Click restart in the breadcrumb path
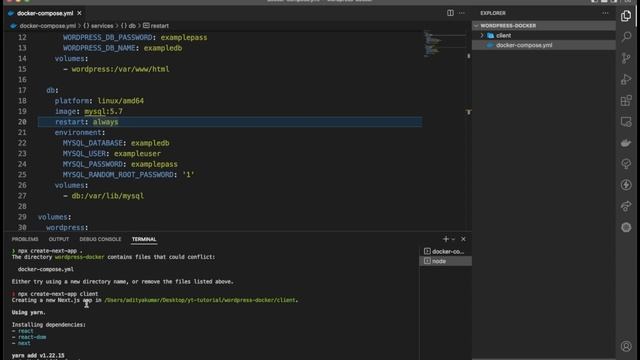 [x=160, y=26]
